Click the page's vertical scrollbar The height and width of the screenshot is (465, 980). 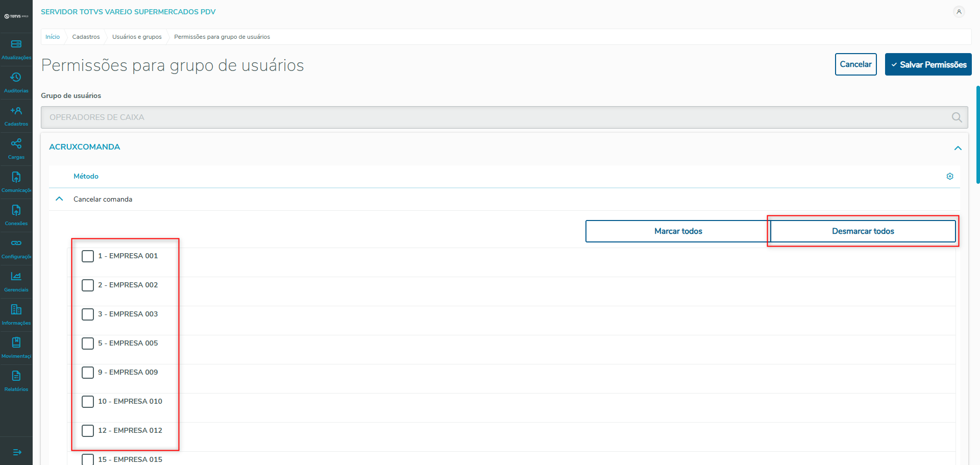[x=977, y=135]
